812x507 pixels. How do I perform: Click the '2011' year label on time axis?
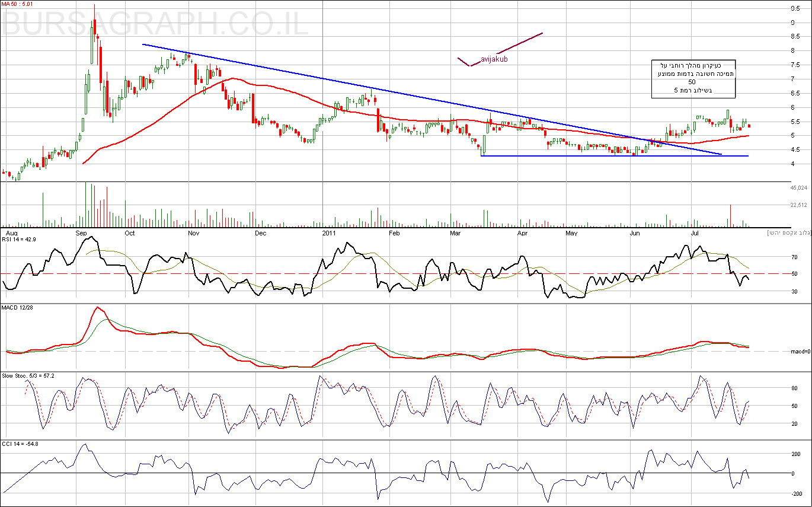pyautogui.click(x=330, y=234)
